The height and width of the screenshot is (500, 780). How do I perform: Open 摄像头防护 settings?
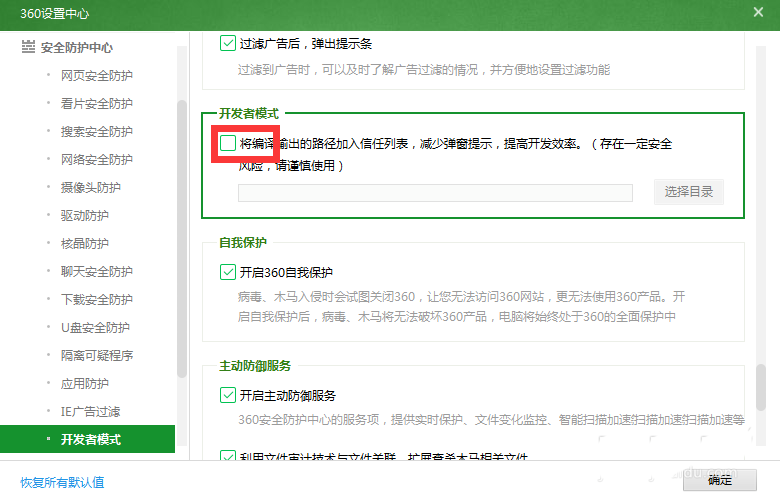coord(91,188)
